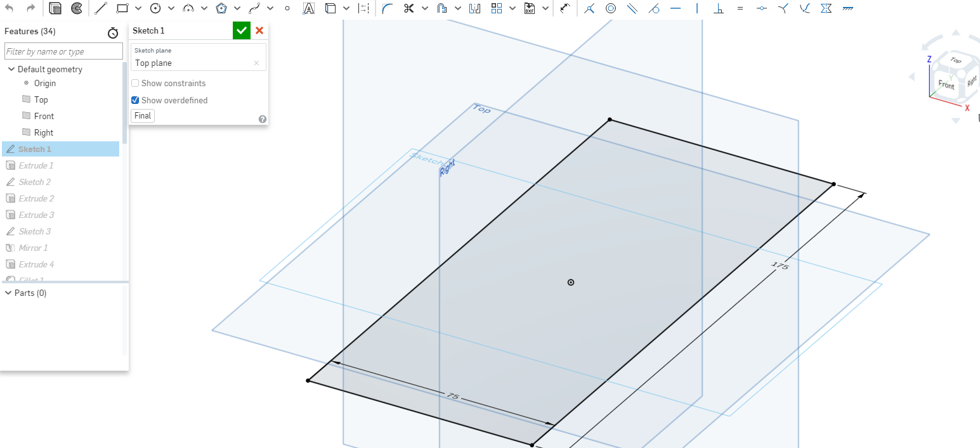The height and width of the screenshot is (448, 980).
Task: Select the Use/Project edges tool
Action: tap(330, 8)
